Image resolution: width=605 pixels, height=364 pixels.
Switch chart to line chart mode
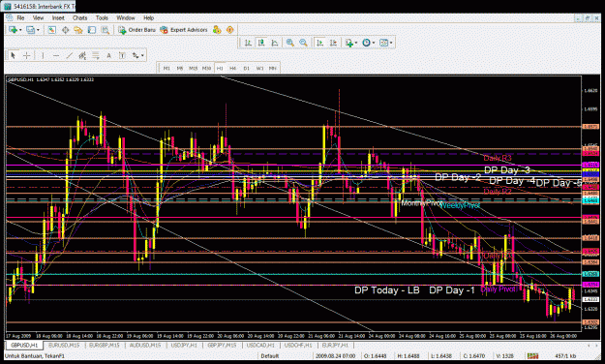click(x=275, y=43)
